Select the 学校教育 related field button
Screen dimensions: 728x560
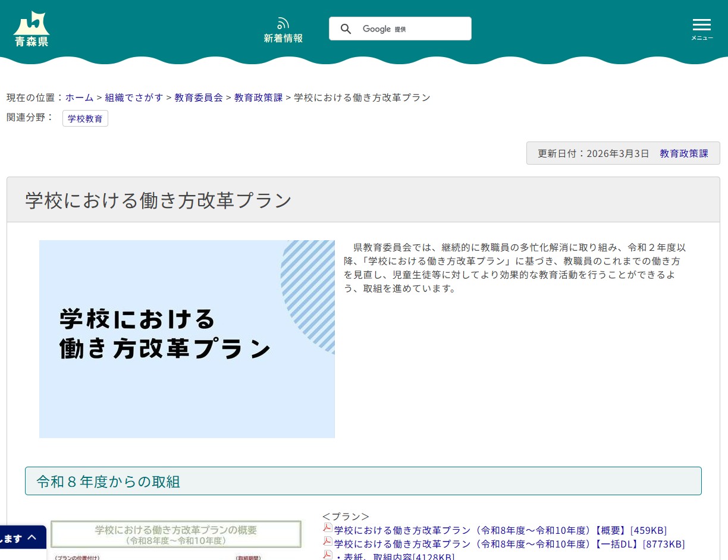85,118
